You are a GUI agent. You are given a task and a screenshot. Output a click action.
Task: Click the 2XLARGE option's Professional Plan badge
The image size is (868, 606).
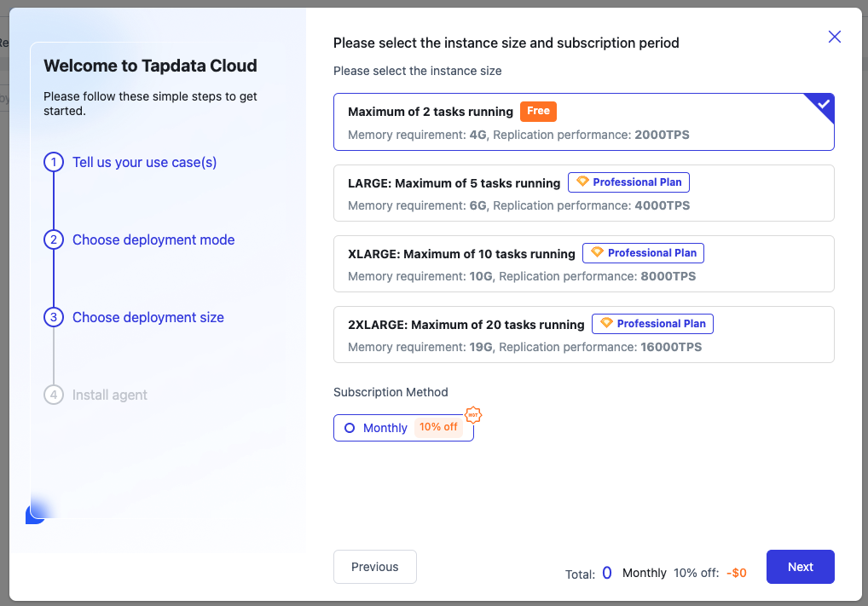click(x=652, y=324)
